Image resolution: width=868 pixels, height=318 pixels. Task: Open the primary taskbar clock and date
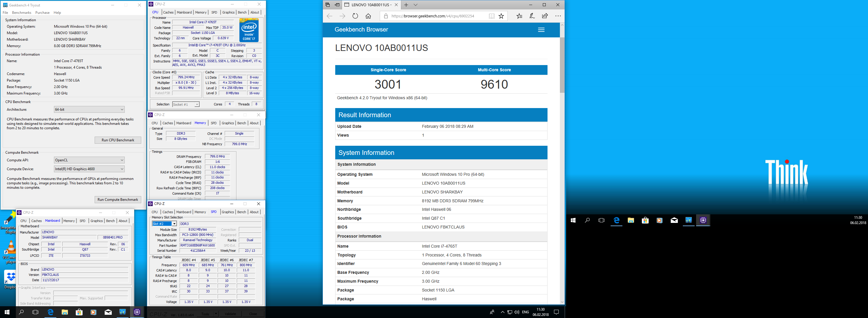click(x=540, y=312)
